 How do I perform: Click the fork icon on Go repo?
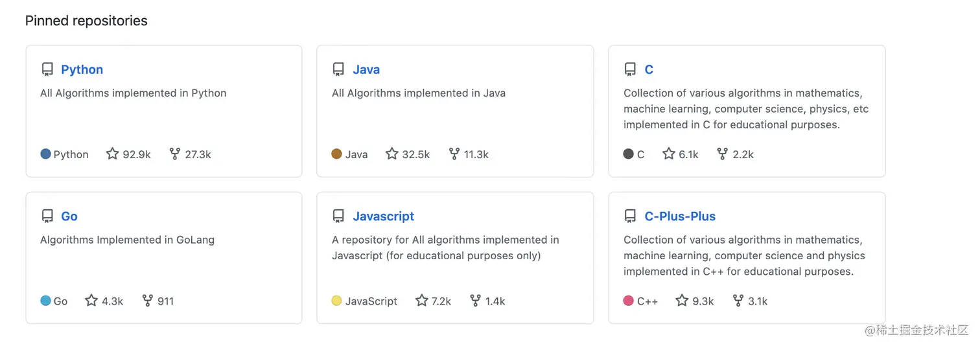[x=148, y=301]
